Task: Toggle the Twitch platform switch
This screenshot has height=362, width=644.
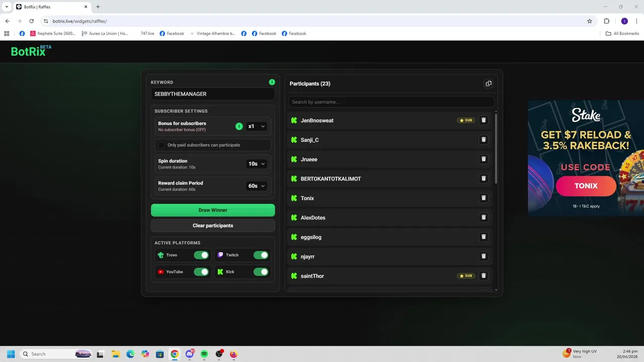Action: pyautogui.click(x=261, y=255)
